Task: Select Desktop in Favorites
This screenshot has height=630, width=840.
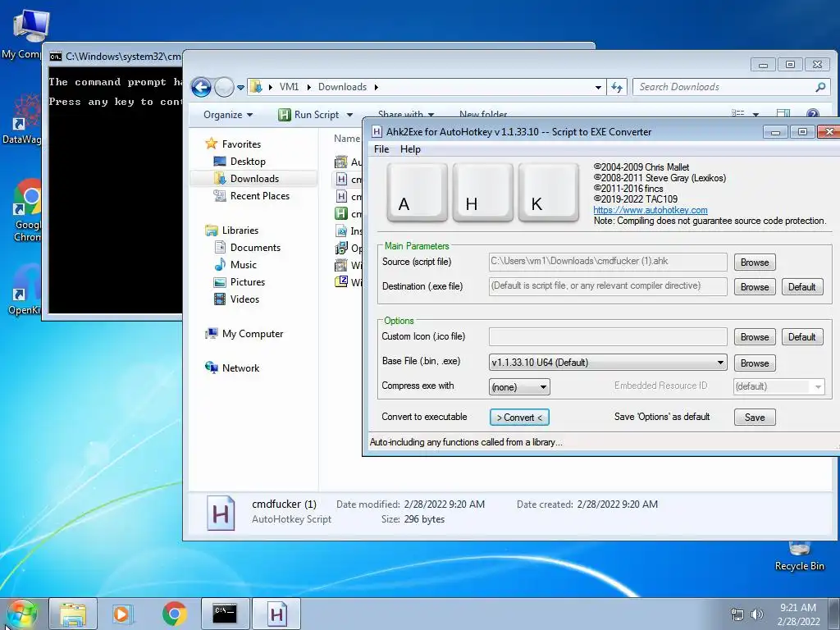Action: 248,162
